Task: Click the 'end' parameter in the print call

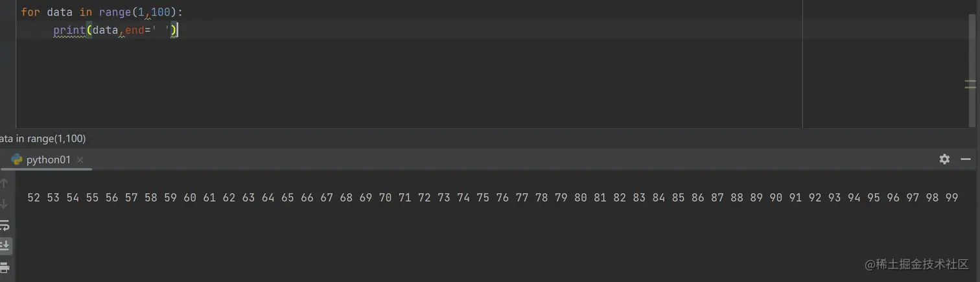Action: point(134,30)
